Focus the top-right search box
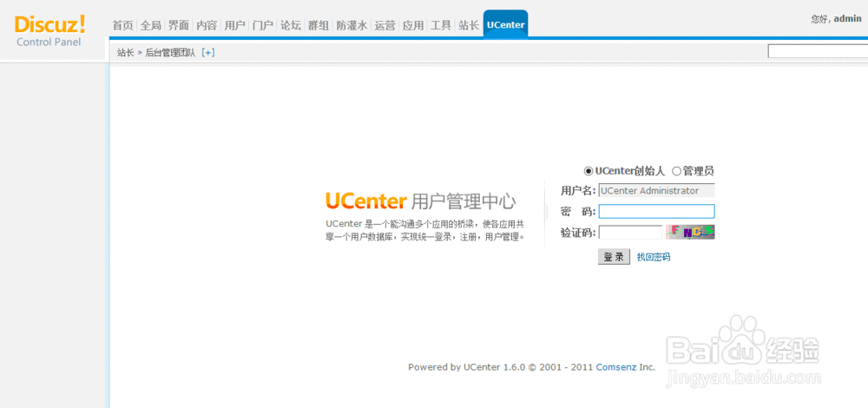Image resolution: width=868 pixels, height=408 pixels. pos(818,51)
